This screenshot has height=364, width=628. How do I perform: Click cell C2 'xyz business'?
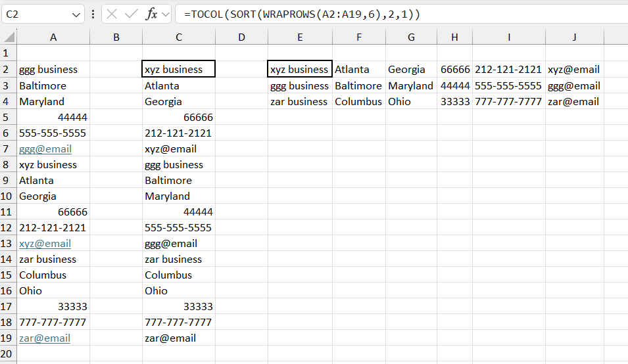(x=179, y=69)
